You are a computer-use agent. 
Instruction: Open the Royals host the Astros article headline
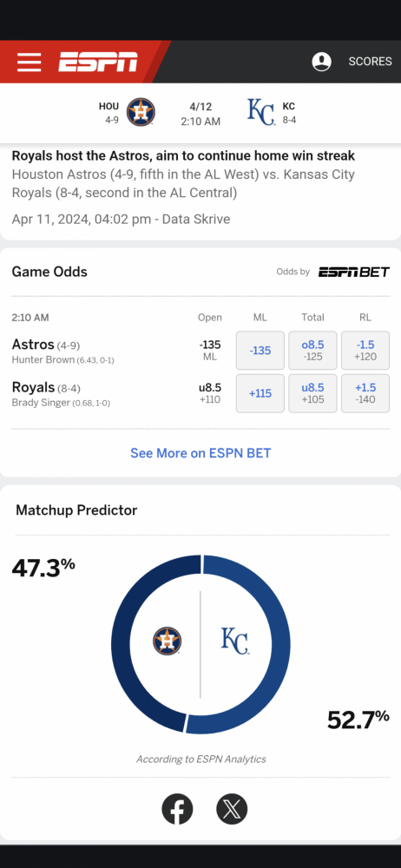tap(183, 155)
